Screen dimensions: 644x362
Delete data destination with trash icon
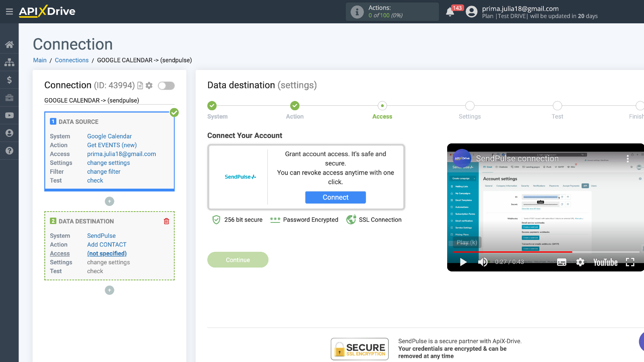click(166, 221)
